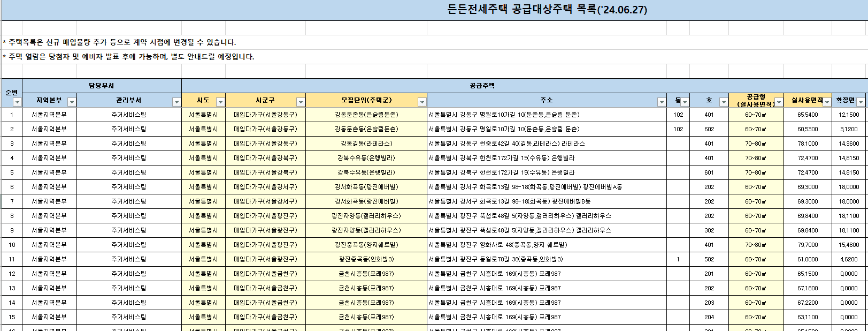Select row 14 호 value 203
This screenshot has width=868, height=331.
709,303
